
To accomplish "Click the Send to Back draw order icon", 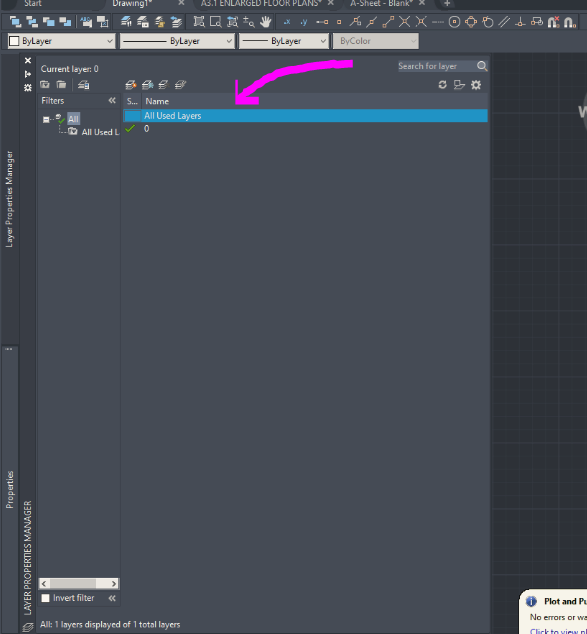I will tap(32, 22).
